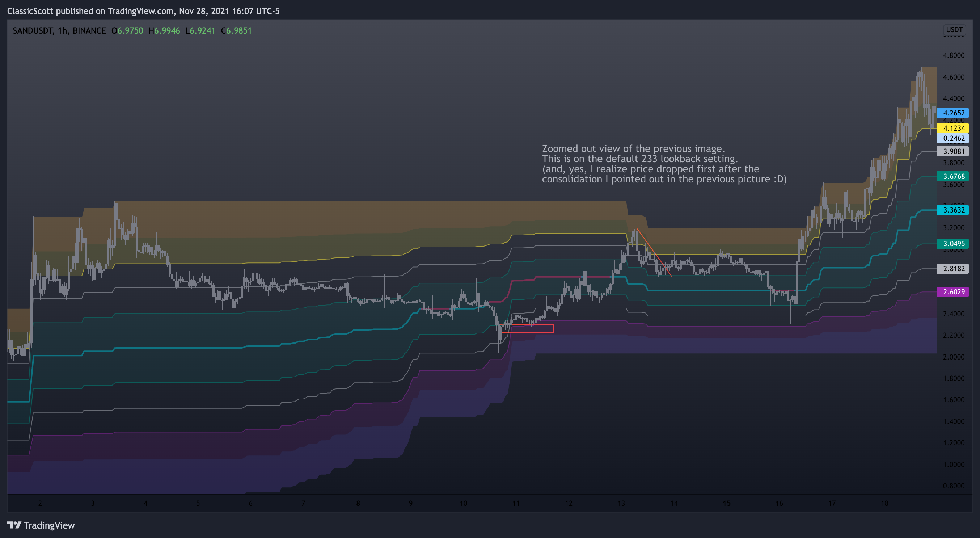Click date 12 on the time axis

tap(569, 503)
